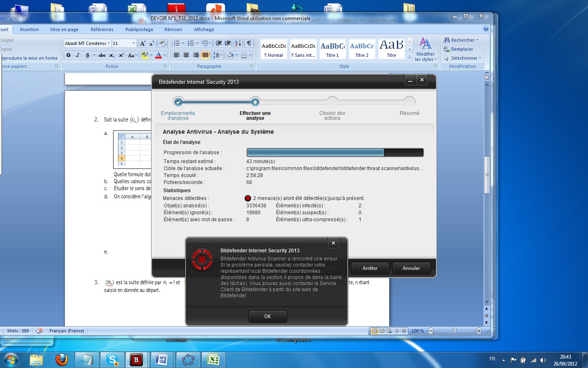Screen dimensions: 588x368
Task: Toggle paragraph marks display
Action: pyautogui.click(x=249, y=43)
